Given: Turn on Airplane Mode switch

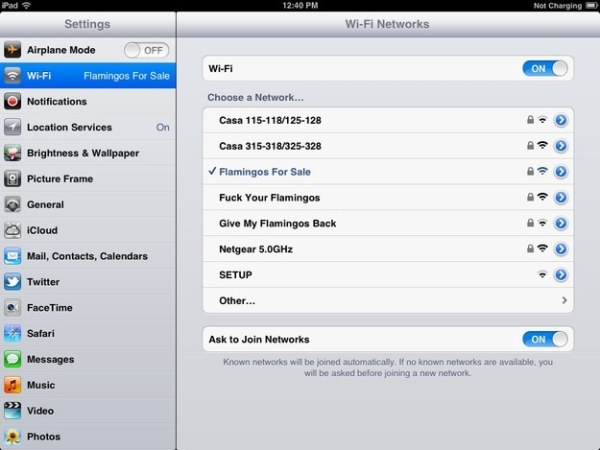Looking at the screenshot, I should [x=147, y=50].
